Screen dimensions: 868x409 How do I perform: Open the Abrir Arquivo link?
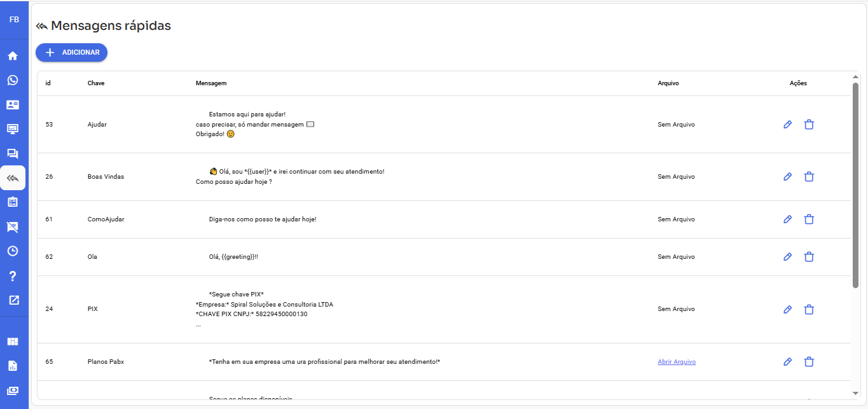pyautogui.click(x=677, y=362)
